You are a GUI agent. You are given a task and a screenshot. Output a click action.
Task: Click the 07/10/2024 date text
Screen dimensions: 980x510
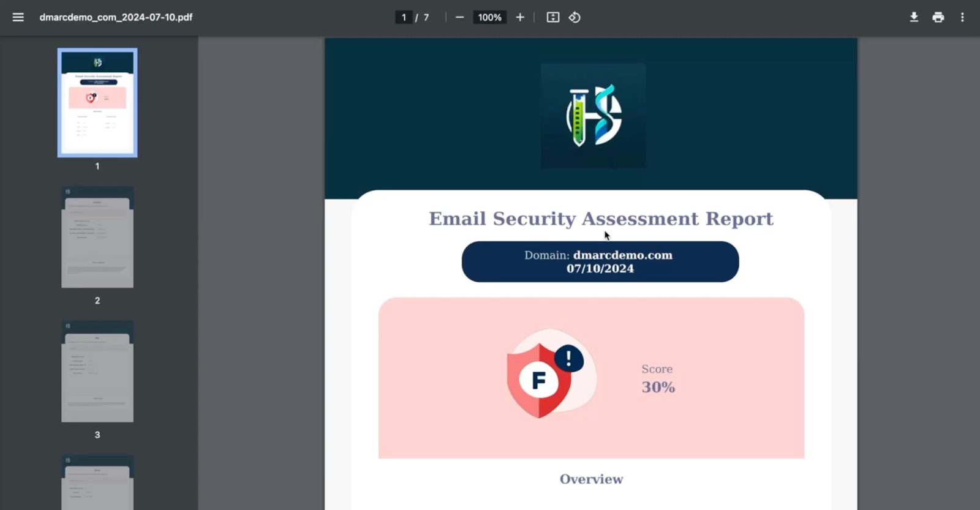click(600, 268)
